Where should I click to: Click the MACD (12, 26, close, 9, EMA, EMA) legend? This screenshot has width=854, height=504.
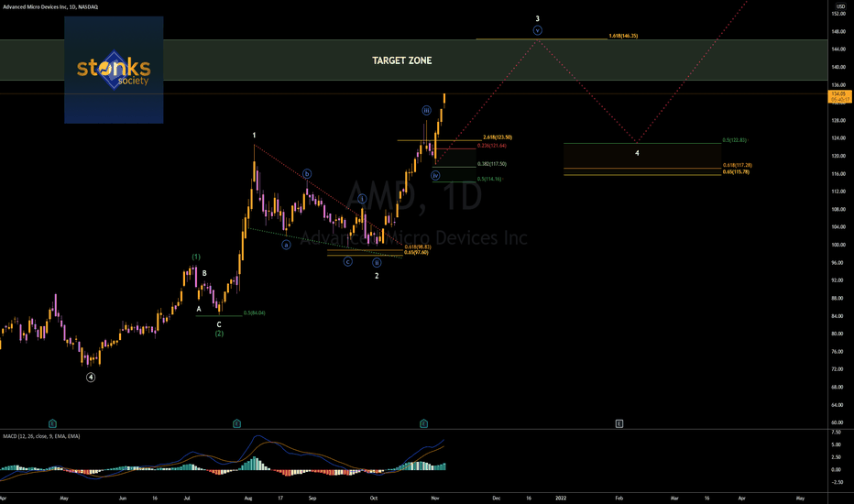[41, 436]
